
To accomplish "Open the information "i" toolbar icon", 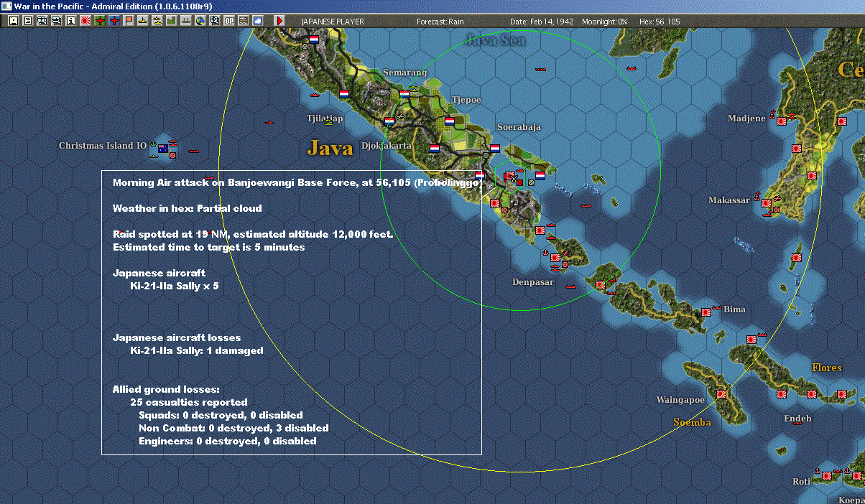I will [70, 21].
